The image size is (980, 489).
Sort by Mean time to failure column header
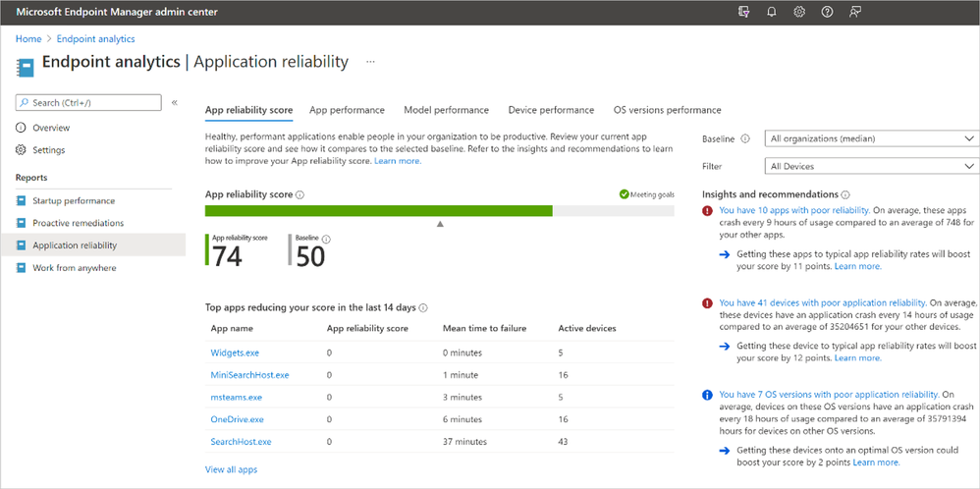(484, 328)
